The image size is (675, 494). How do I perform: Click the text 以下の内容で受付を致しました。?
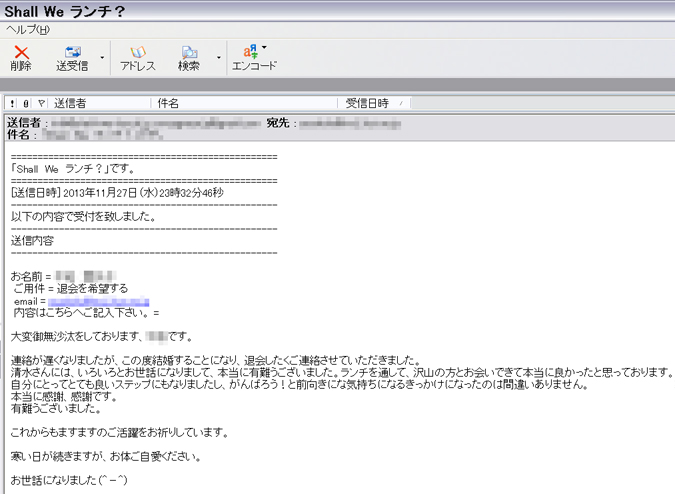84,217
